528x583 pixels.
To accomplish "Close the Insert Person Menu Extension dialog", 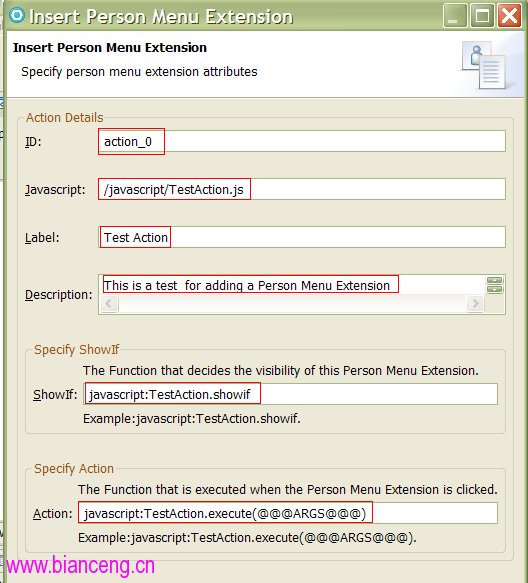I will pyautogui.click(x=509, y=16).
